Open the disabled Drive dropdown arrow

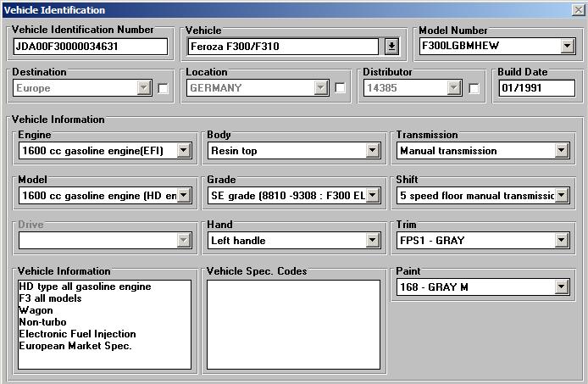point(184,240)
